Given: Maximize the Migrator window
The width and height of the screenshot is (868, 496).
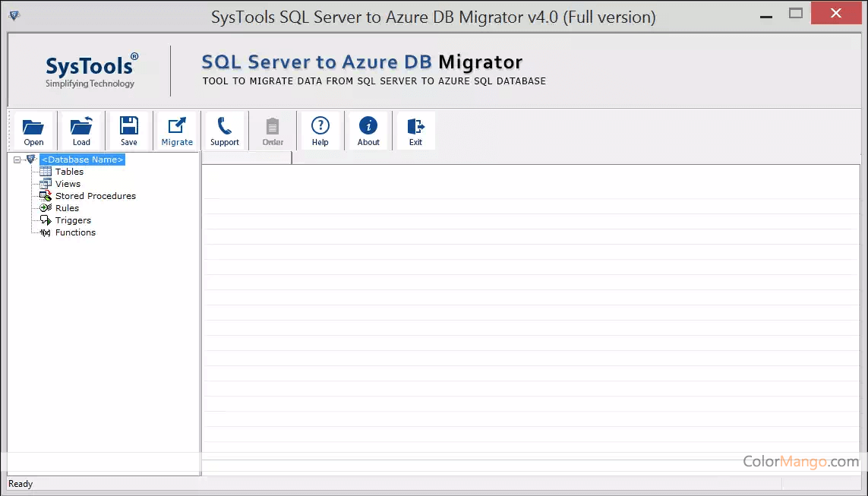Looking at the screenshot, I should click(796, 13).
